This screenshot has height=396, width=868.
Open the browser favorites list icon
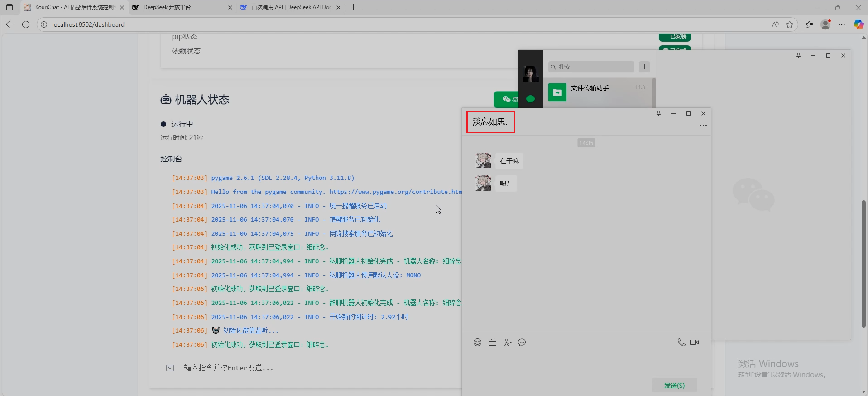tap(809, 24)
